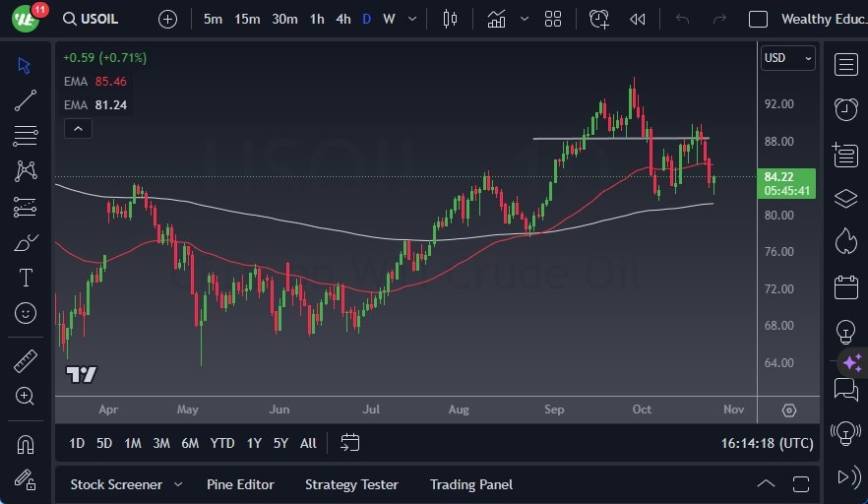Choose the ruler measure tool
868x504 pixels.
pos(26,361)
